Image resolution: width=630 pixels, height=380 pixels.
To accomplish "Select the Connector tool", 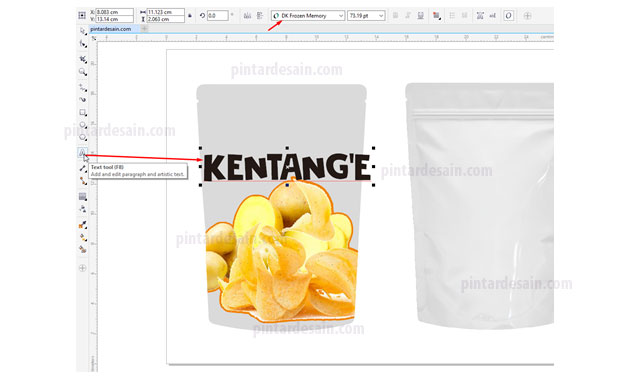I will 82,181.
